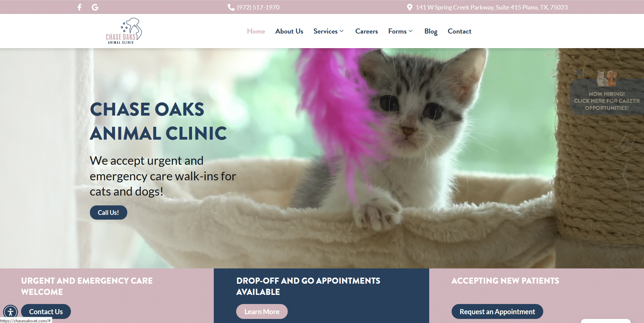Close the Now Hiring popup

tap(579, 73)
